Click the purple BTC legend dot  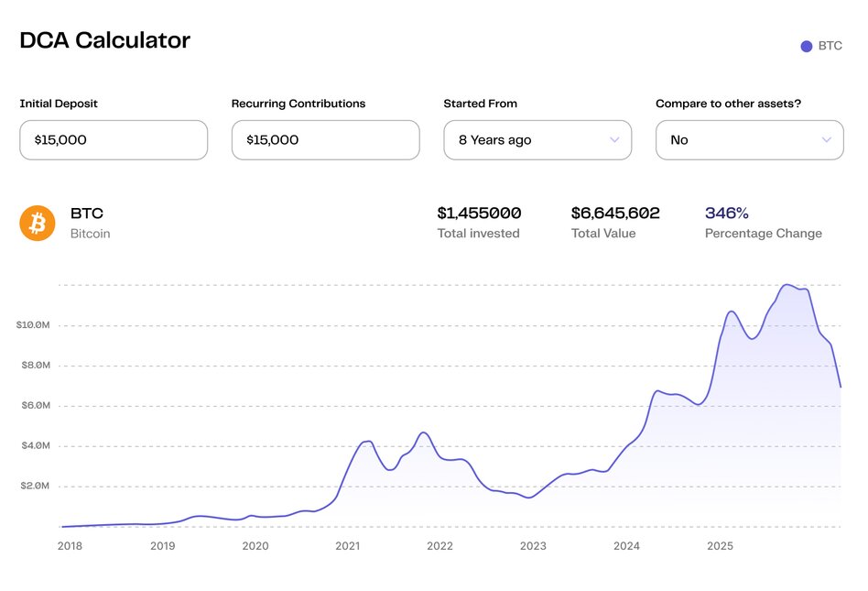[x=806, y=46]
